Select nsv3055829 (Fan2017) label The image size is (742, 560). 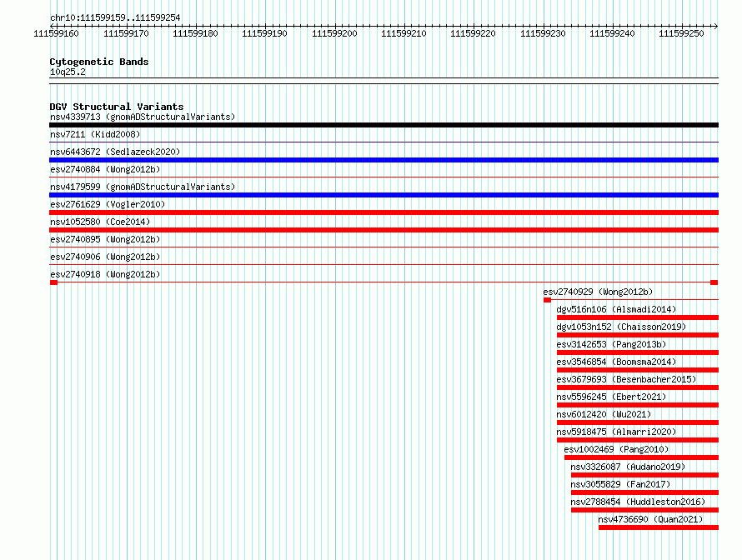point(620,484)
